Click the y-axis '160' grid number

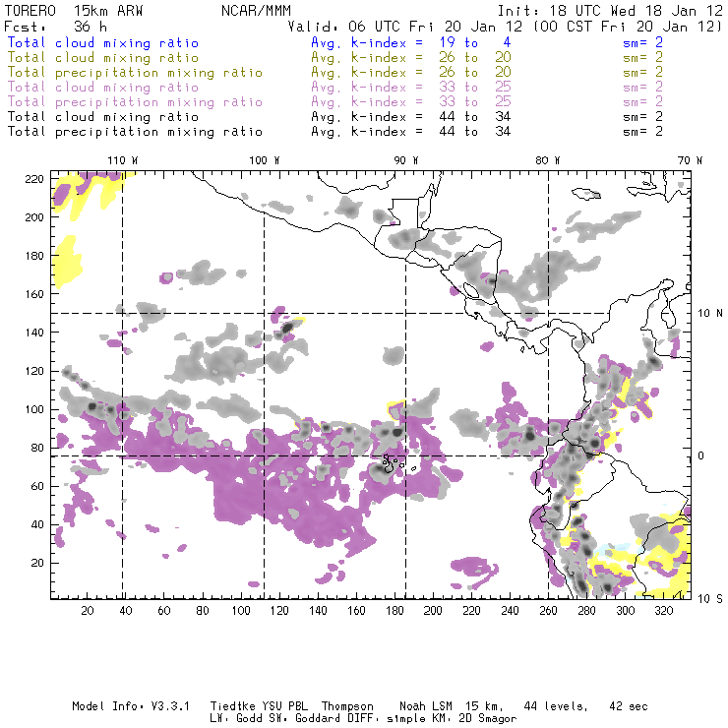click(x=34, y=294)
